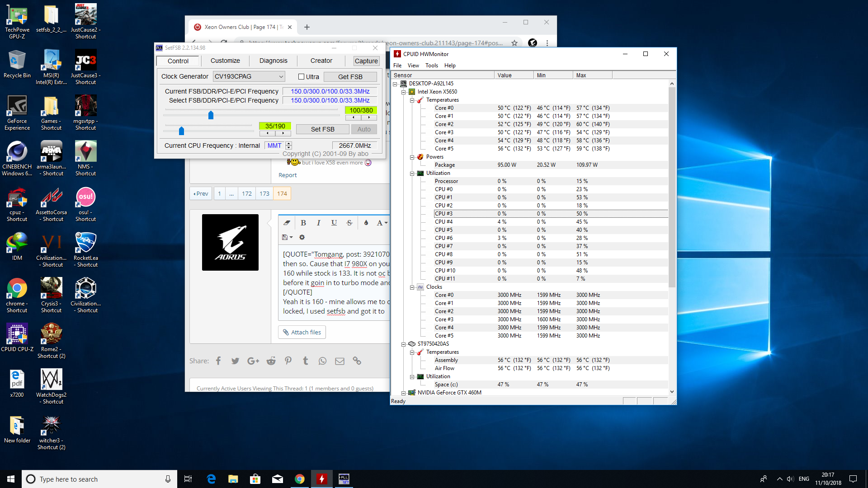Viewport: 868px width, 488px height.
Task: Toggle the Ultra checkbox in SetFSB
Action: pyautogui.click(x=301, y=77)
